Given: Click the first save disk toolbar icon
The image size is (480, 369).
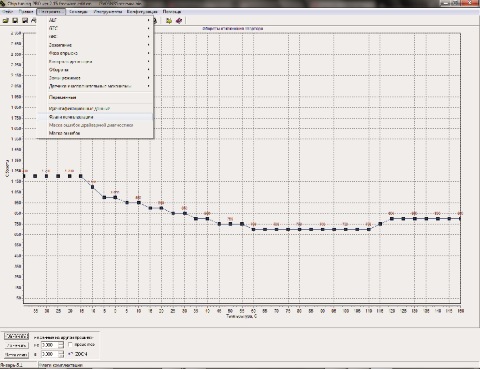Looking at the screenshot, I should [x=15, y=21].
